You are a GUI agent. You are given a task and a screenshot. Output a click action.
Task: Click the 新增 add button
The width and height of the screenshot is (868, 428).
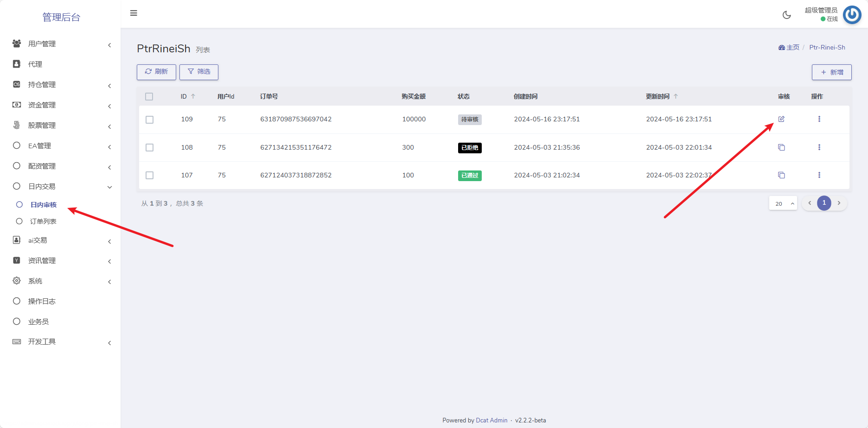click(831, 72)
